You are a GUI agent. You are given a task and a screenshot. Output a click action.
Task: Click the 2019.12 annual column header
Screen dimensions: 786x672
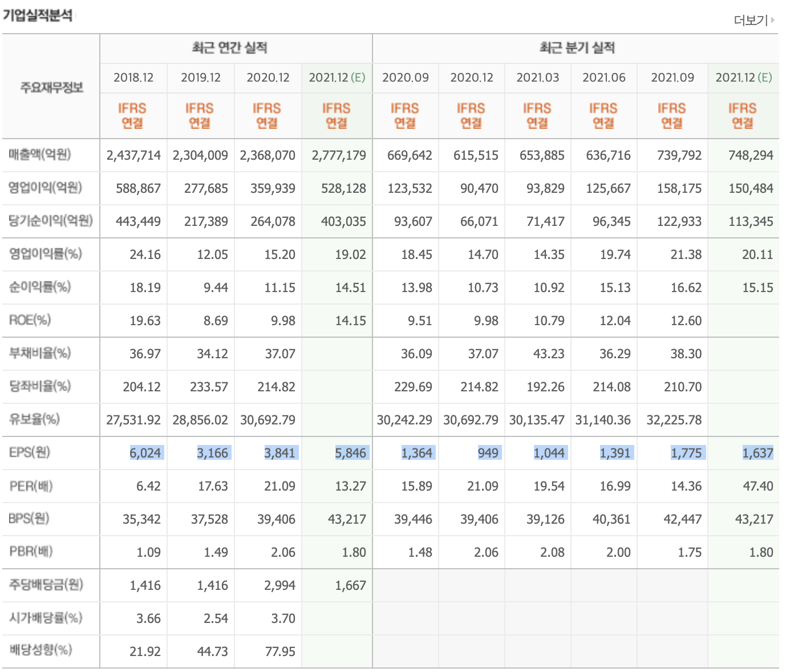coord(201,78)
